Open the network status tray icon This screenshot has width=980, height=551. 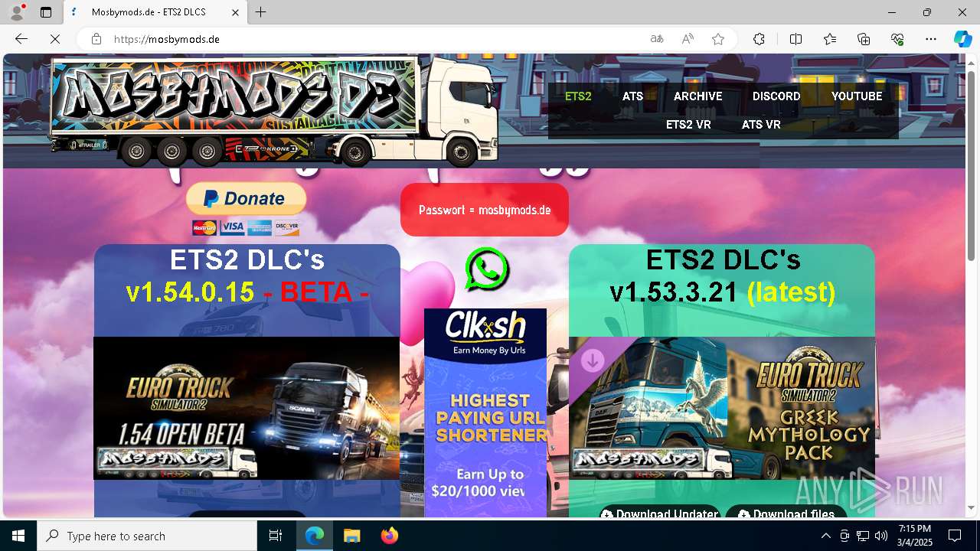pyautogui.click(x=863, y=536)
